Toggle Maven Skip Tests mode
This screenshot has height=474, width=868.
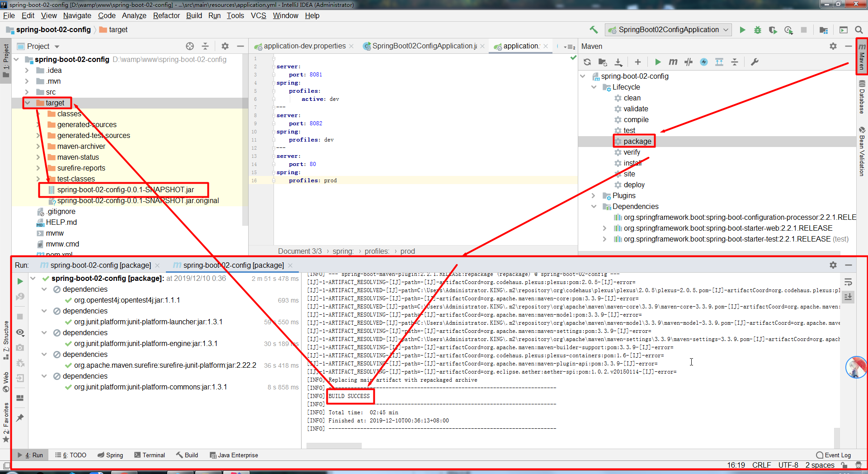pyautogui.click(x=704, y=62)
